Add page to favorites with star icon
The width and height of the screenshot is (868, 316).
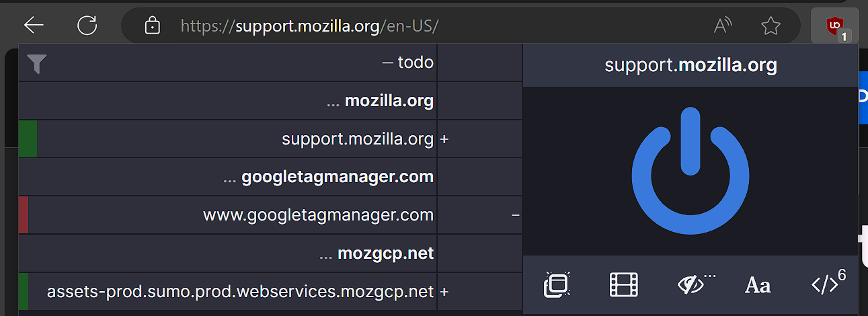click(771, 26)
